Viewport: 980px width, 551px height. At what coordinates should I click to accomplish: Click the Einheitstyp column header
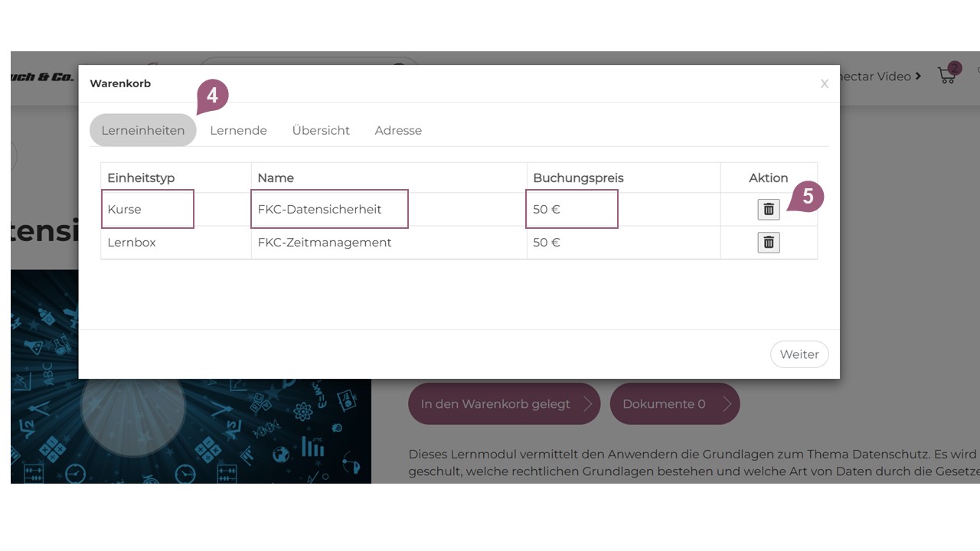141,178
